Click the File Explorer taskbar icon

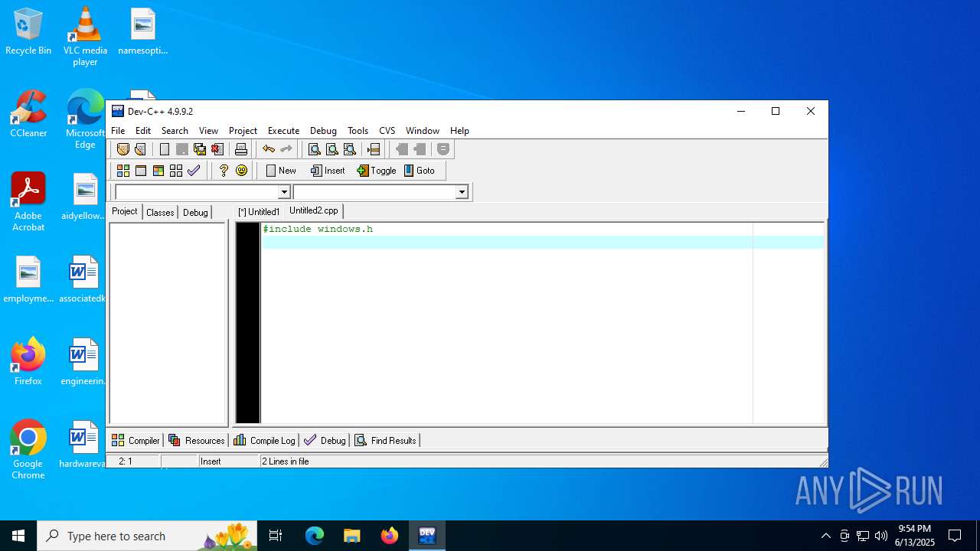tap(351, 536)
